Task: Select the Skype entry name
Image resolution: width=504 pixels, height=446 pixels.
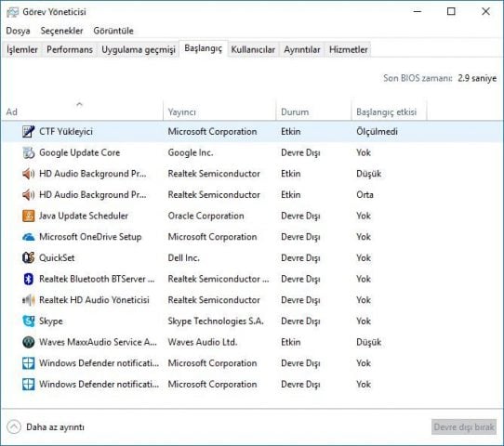Action: pyautogui.click(x=51, y=321)
